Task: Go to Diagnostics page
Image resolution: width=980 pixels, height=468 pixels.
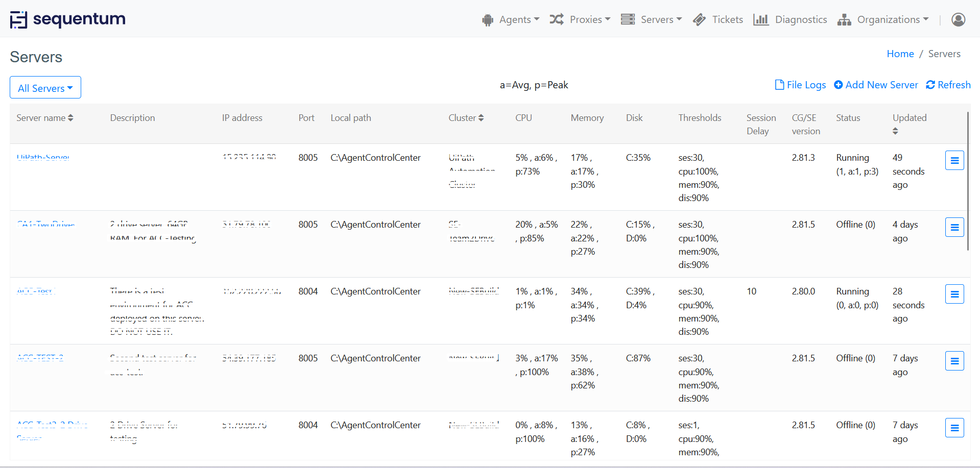Action: [790, 19]
